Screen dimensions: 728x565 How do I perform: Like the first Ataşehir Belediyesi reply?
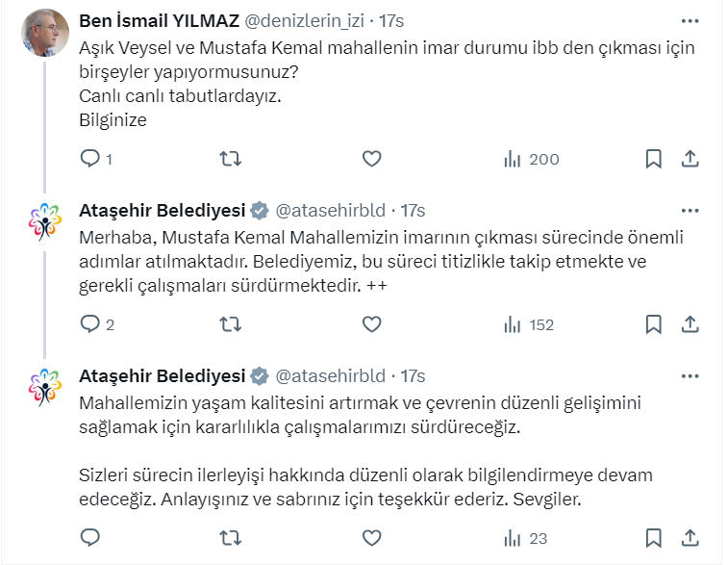tap(371, 324)
